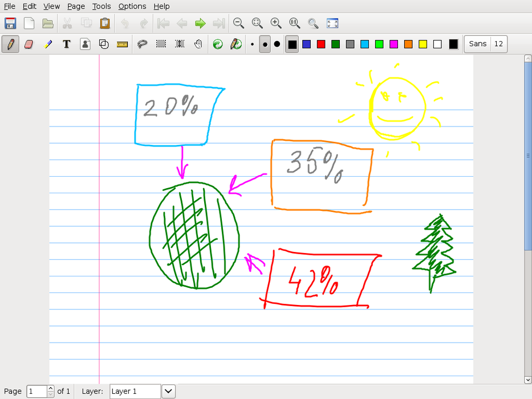The height and width of the screenshot is (399, 532).
Task: Click the Layer 1 combo box field
Action: (x=135, y=391)
